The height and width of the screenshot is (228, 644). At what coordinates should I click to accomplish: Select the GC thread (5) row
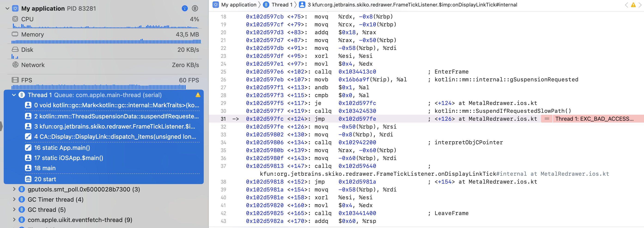pyautogui.click(x=104, y=210)
